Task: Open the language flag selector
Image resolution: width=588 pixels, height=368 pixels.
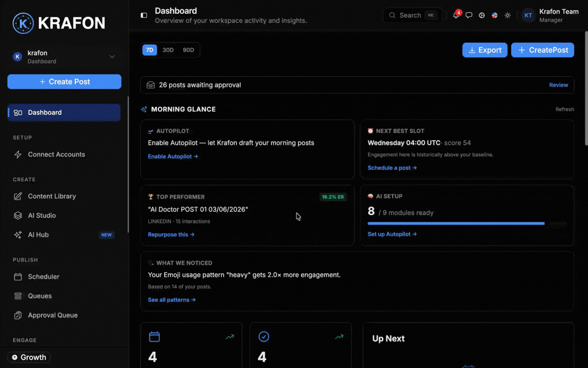Action: point(494,15)
